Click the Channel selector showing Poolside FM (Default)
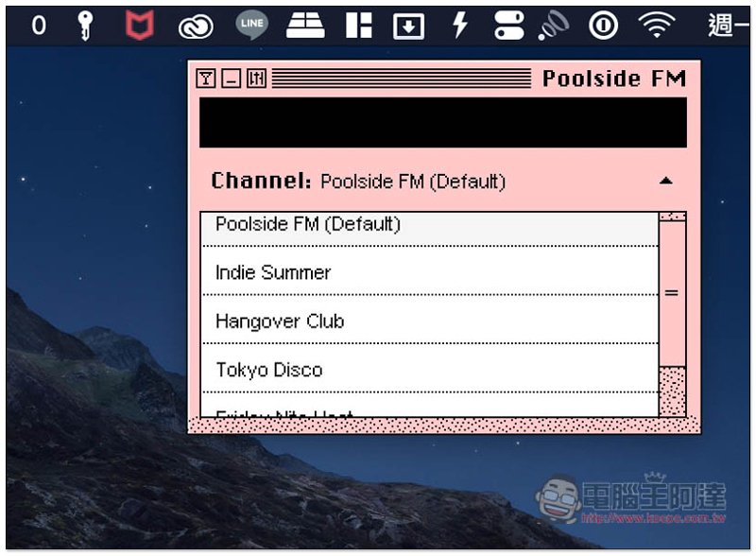756x556 pixels. pos(413,181)
